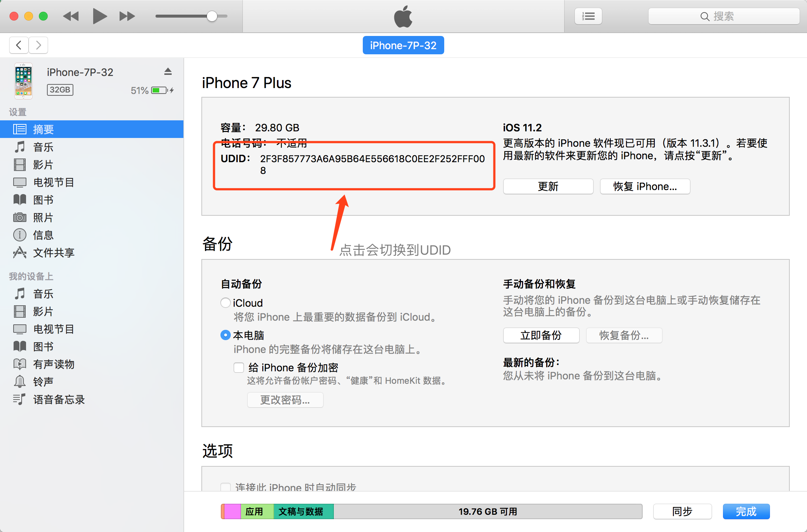Viewport: 807px width, 532px height.
Task: Click the film strip icon under 设置
Action: 20,165
